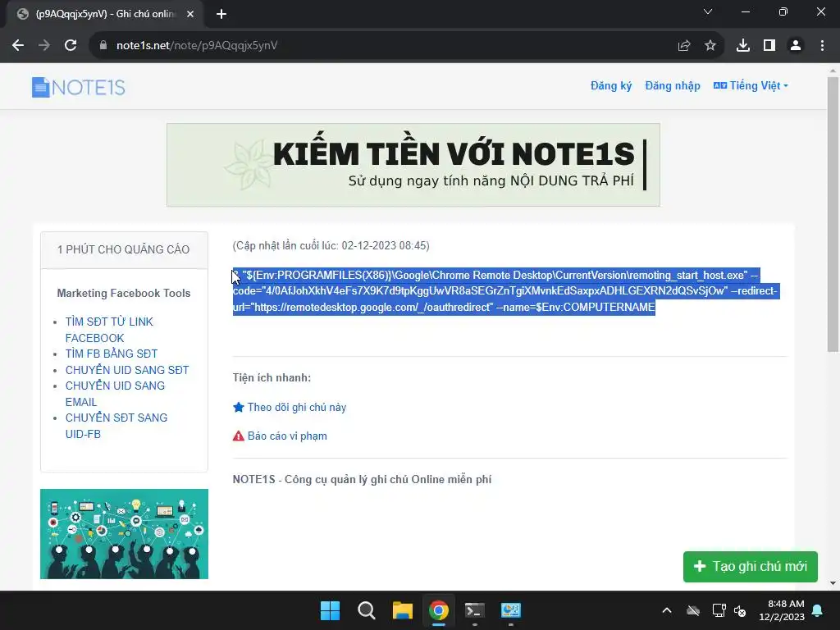Click the muted volume tray icon
Viewport: 840px width, 630px height.
[x=740, y=610]
